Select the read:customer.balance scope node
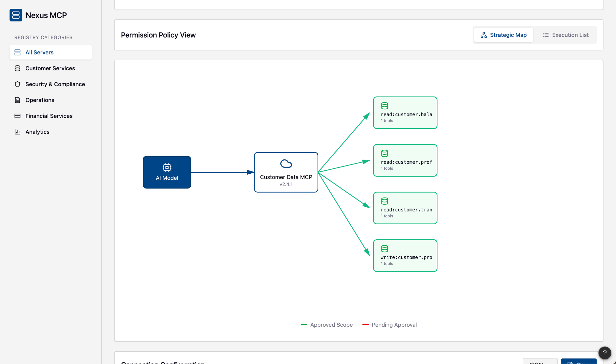This screenshot has width=616, height=364. [x=405, y=113]
